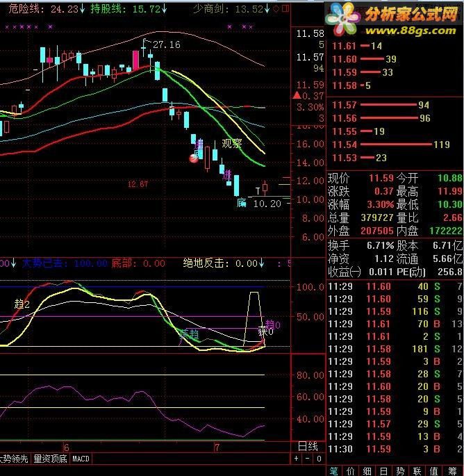Click the 最高 11.99 value

(449, 191)
